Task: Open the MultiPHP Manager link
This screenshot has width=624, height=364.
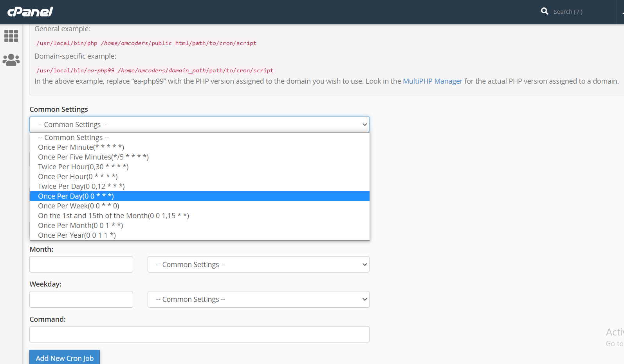Action: click(432, 81)
